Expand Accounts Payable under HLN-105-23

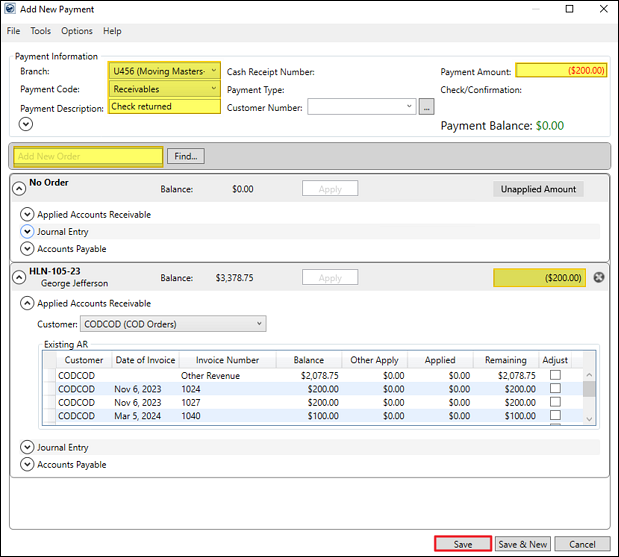click(27, 465)
